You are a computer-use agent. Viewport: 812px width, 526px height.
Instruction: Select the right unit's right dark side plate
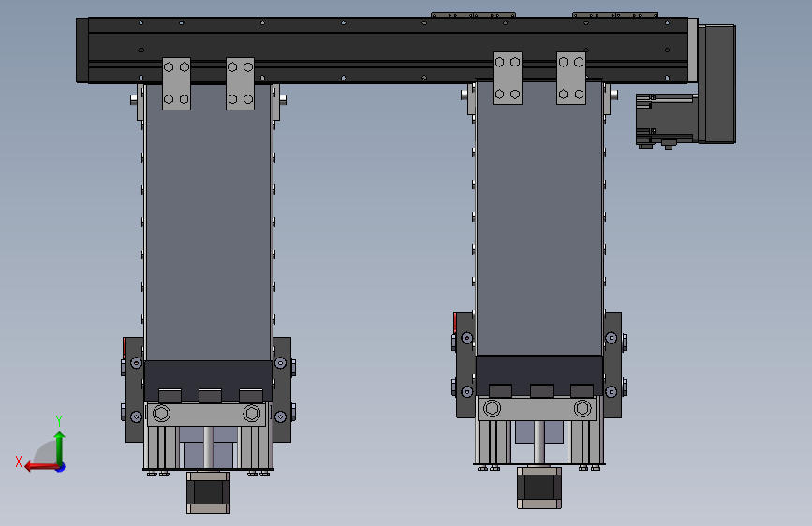pos(613,365)
